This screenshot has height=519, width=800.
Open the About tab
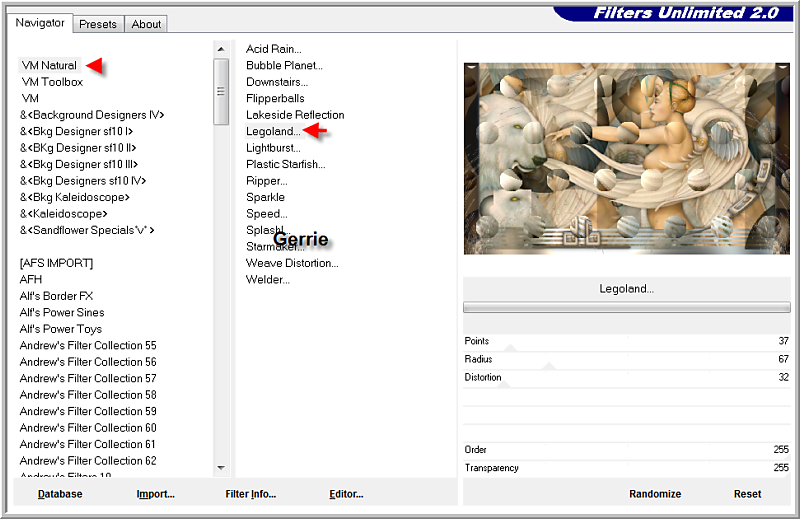(x=146, y=24)
